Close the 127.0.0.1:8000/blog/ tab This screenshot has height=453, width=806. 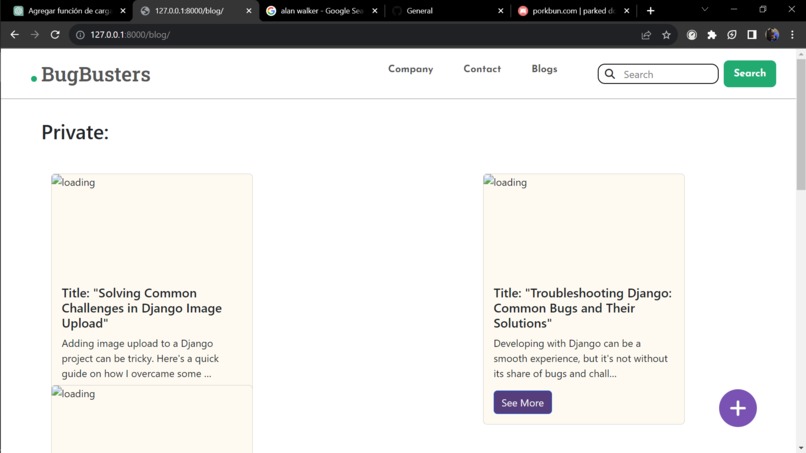[249, 11]
